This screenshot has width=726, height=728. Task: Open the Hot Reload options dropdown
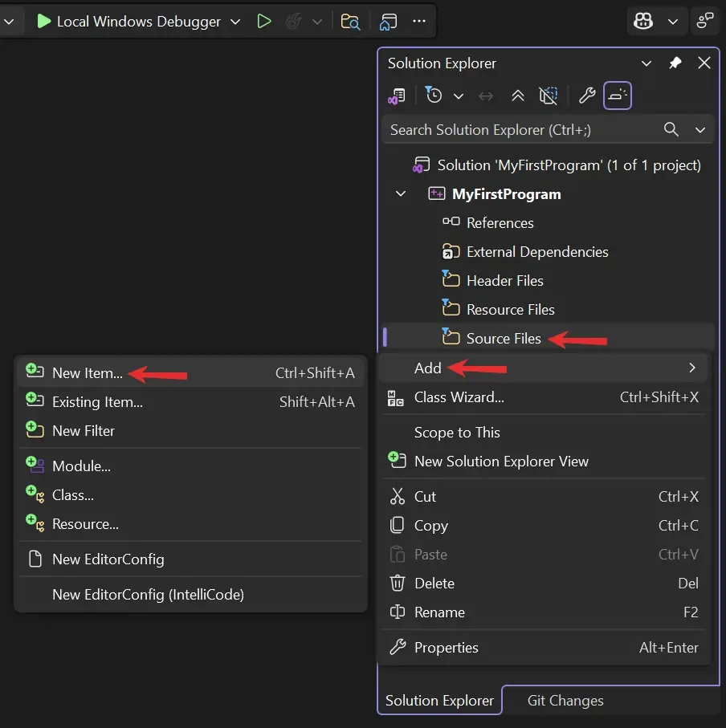[317, 22]
